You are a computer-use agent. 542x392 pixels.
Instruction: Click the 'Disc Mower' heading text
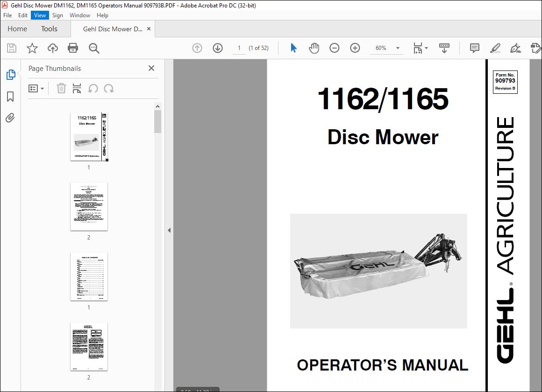coord(383,137)
